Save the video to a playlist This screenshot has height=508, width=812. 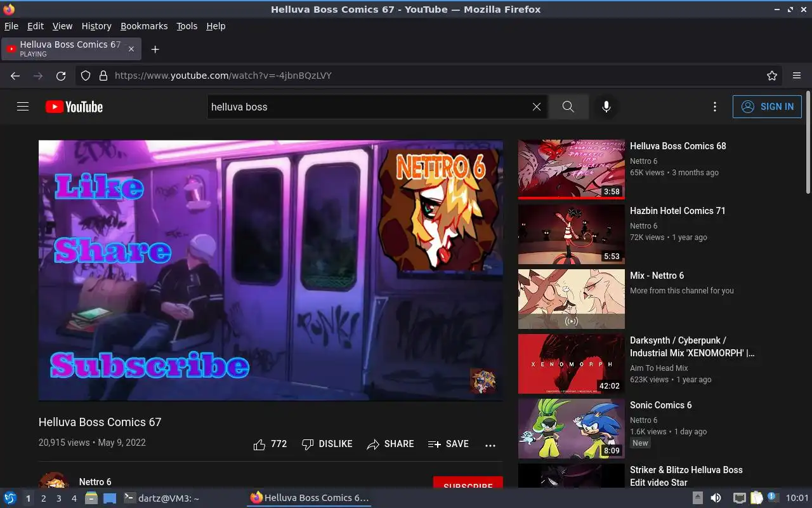coord(449,444)
